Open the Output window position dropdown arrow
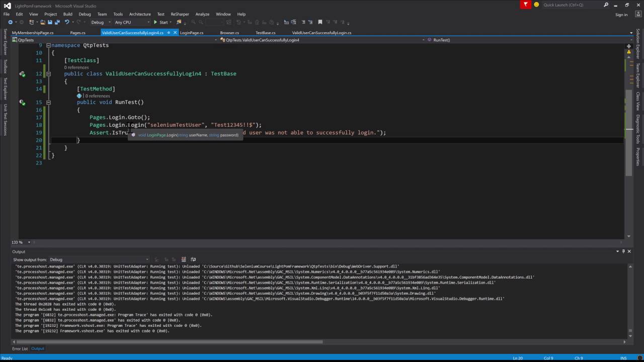 coord(617,251)
